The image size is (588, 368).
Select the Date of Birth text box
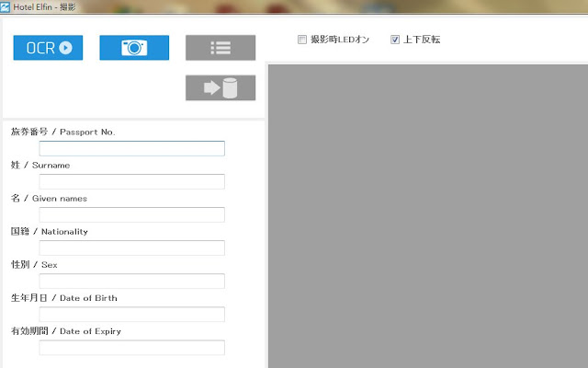[132, 315]
